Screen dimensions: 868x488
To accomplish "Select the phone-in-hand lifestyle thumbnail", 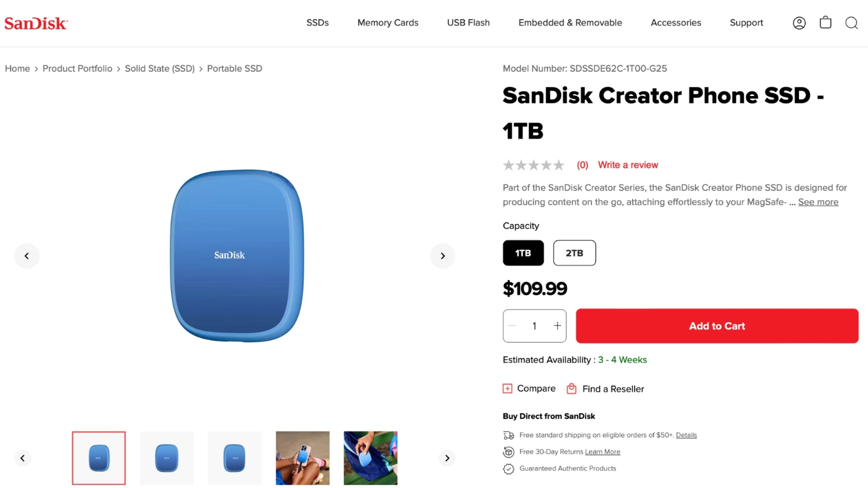I will 302,458.
